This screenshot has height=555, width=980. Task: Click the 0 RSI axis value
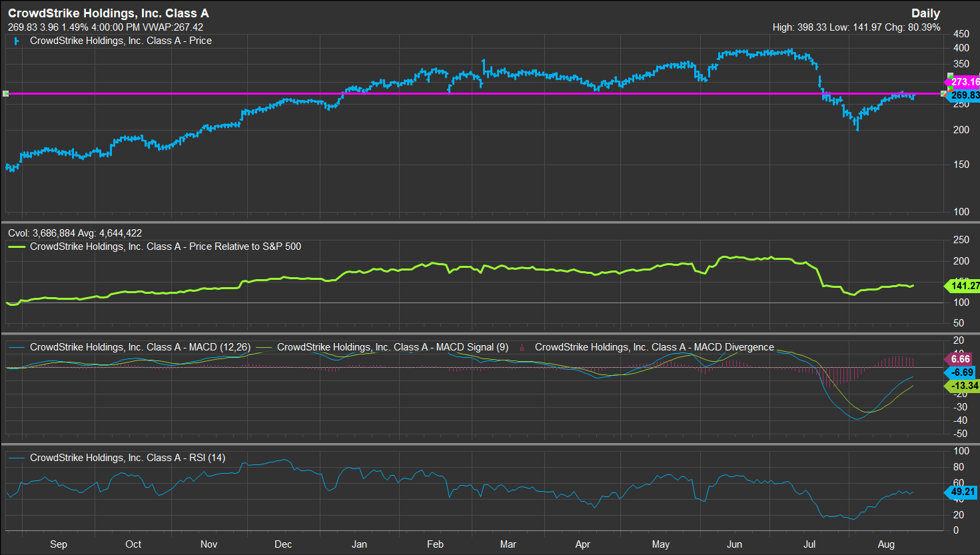[956, 530]
